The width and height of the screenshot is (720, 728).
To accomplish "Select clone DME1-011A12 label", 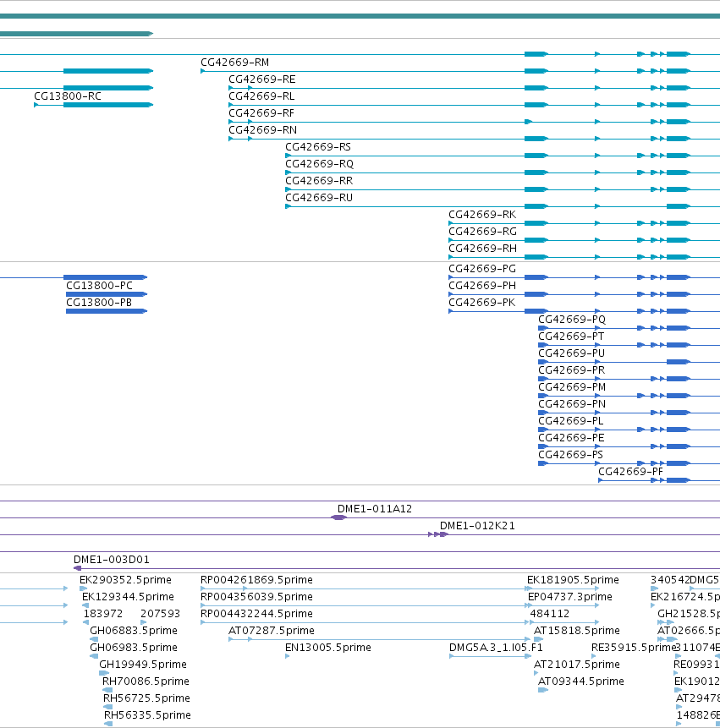I will [x=375, y=509].
